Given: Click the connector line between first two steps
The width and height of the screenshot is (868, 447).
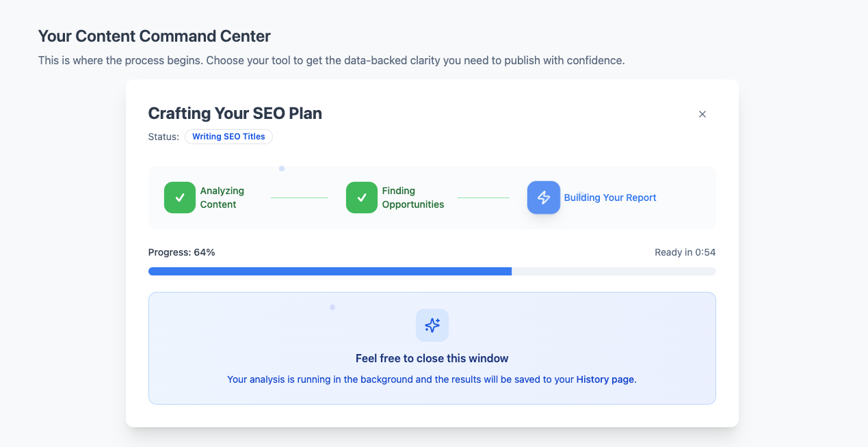Looking at the screenshot, I should coord(299,198).
